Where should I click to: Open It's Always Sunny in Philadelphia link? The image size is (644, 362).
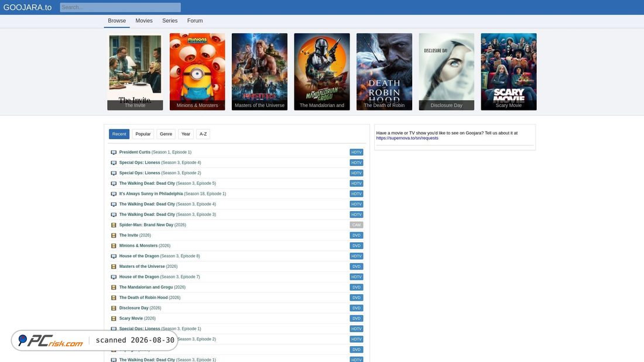173,194
